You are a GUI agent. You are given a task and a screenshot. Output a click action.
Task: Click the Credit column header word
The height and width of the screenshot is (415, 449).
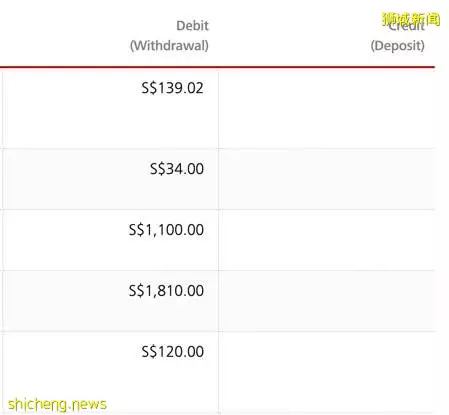click(x=406, y=26)
